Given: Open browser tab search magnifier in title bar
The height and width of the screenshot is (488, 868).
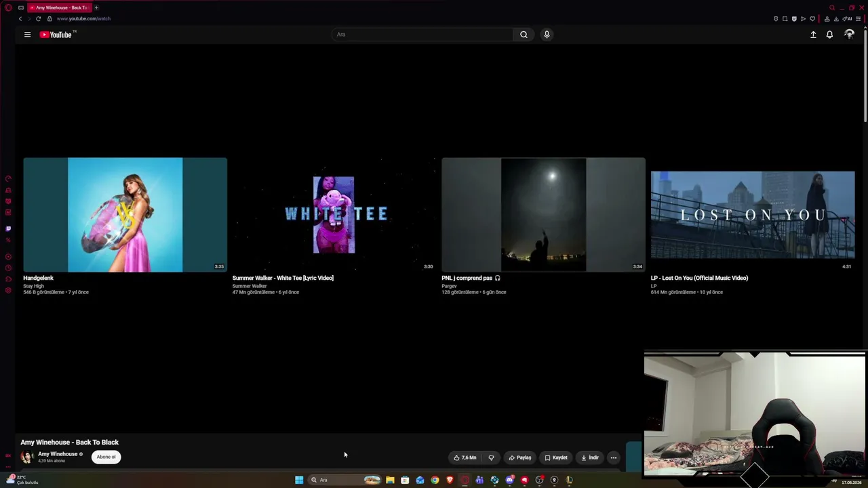Looking at the screenshot, I should tap(832, 7).
